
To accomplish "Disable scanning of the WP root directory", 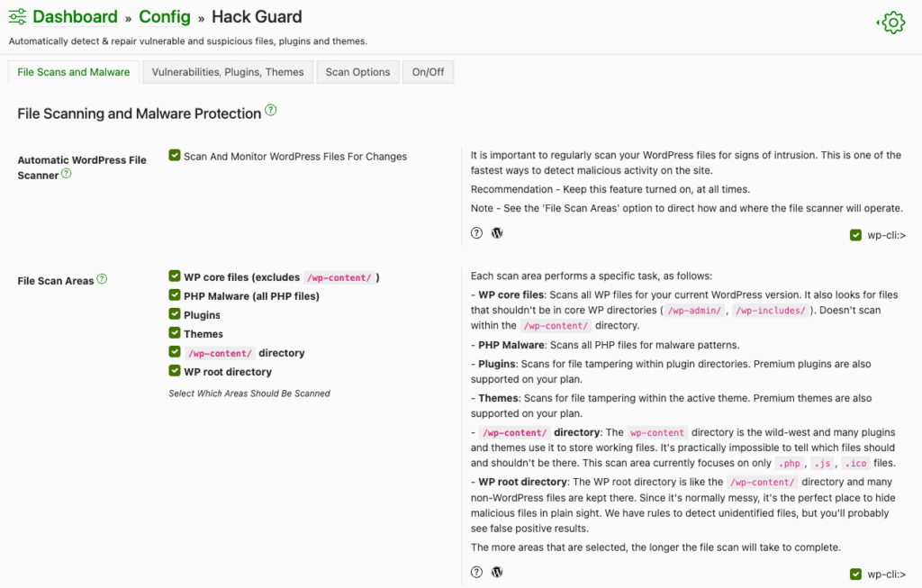I will [x=174, y=371].
